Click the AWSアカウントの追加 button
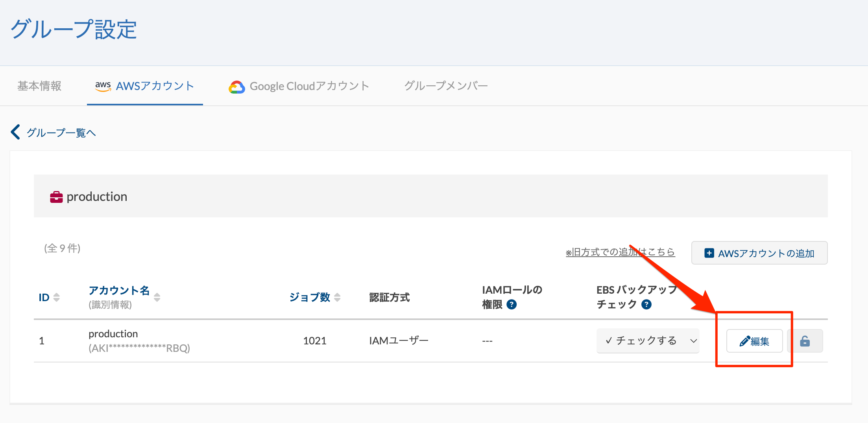This screenshot has height=423, width=868. click(759, 253)
